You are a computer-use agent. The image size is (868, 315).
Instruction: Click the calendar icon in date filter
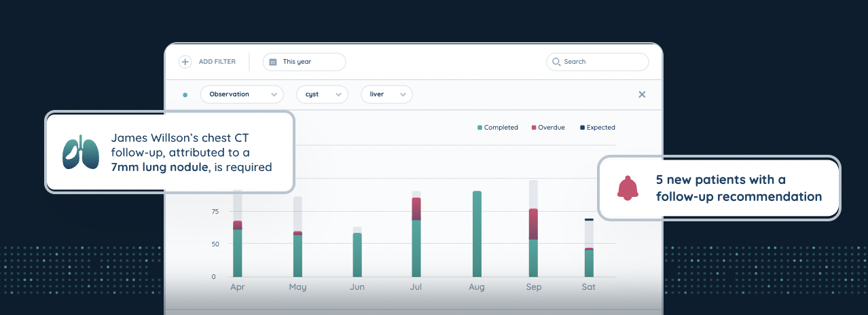click(x=273, y=62)
